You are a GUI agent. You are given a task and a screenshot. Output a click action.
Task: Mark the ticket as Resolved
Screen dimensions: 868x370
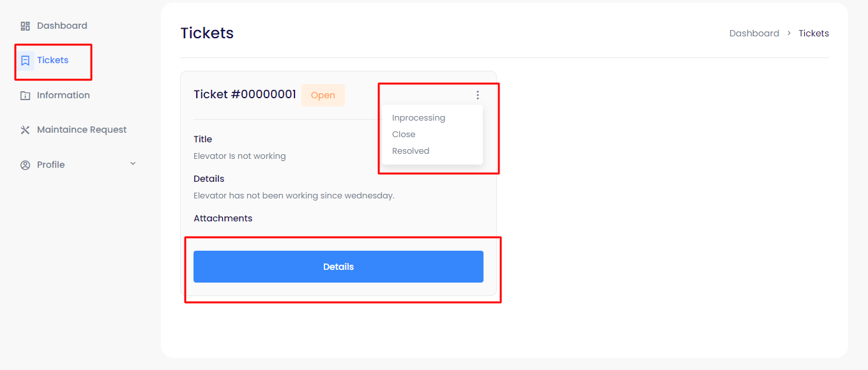pos(411,151)
